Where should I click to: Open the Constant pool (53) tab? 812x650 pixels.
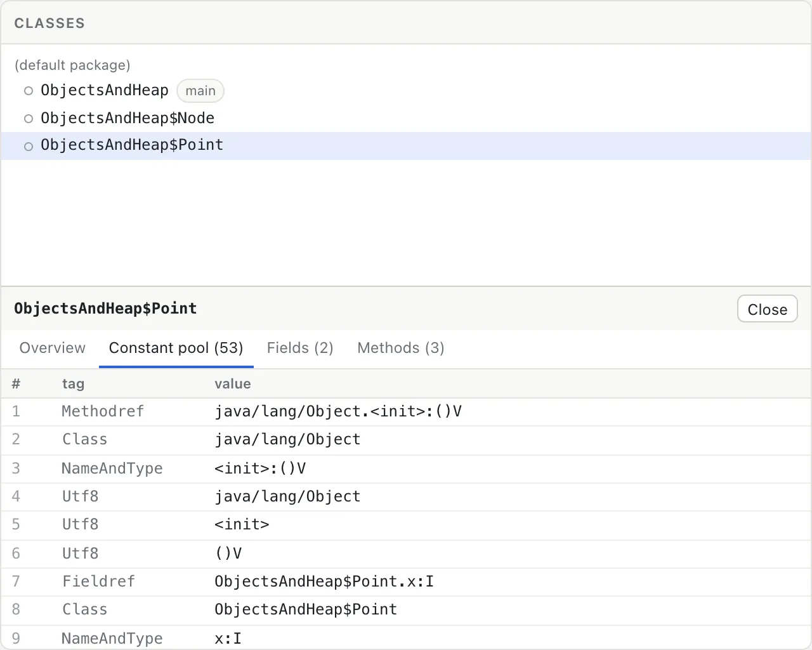pos(176,348)
